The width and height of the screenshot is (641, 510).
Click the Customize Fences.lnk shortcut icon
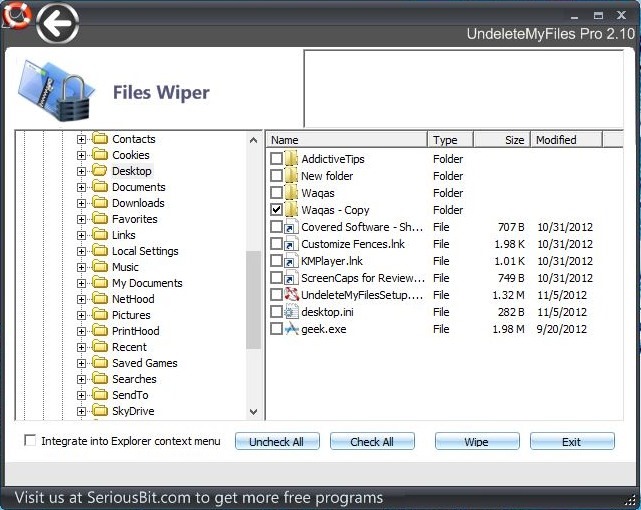coord(291,244)
